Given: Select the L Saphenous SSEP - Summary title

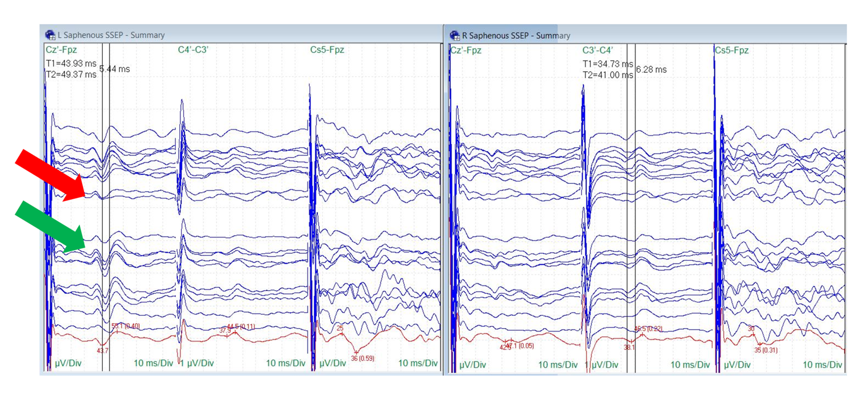Looking at the screenshot, I should 111,35.
